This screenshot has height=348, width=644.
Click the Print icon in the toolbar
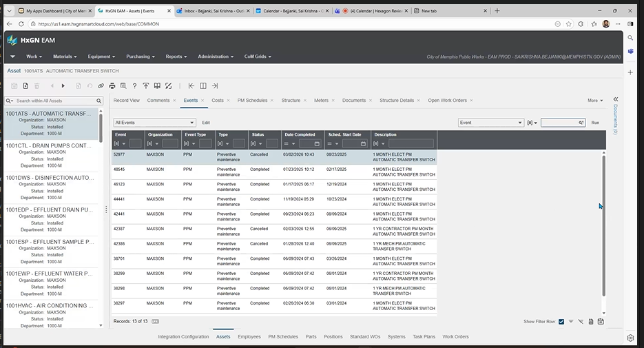coord(112,86)
